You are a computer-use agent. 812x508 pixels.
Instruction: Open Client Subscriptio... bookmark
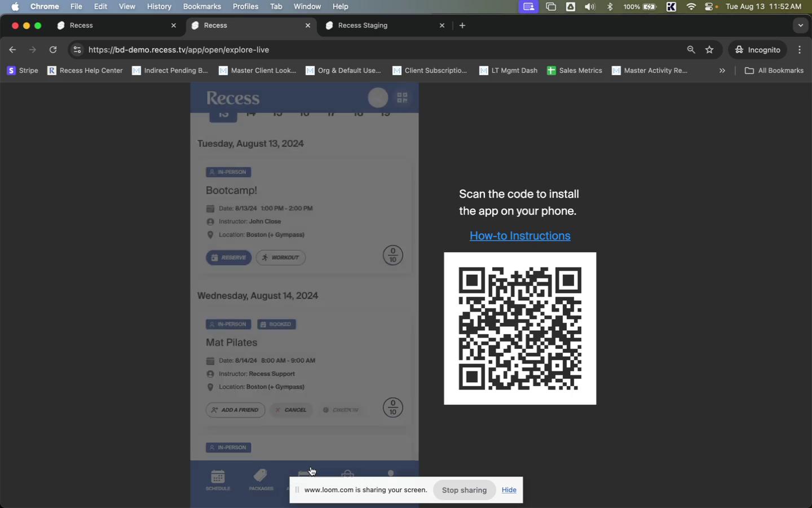[x=430, y=71]
